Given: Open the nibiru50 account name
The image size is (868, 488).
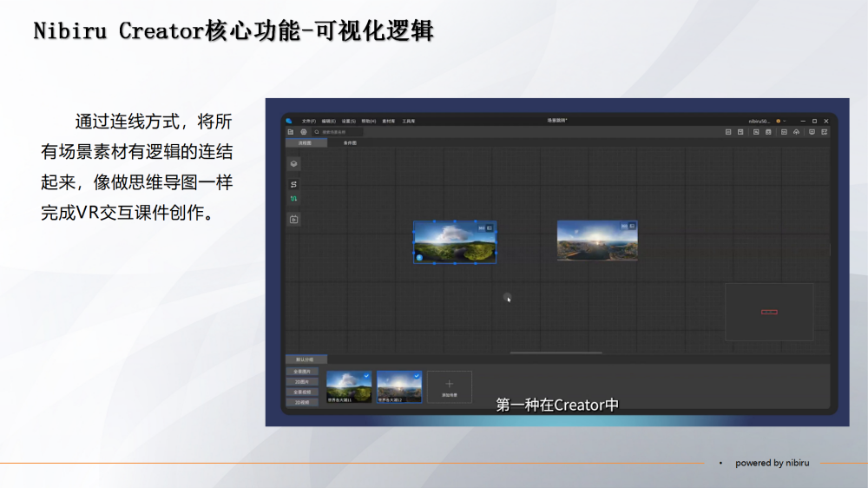Looking at the screenshot, I should (759, 121).
